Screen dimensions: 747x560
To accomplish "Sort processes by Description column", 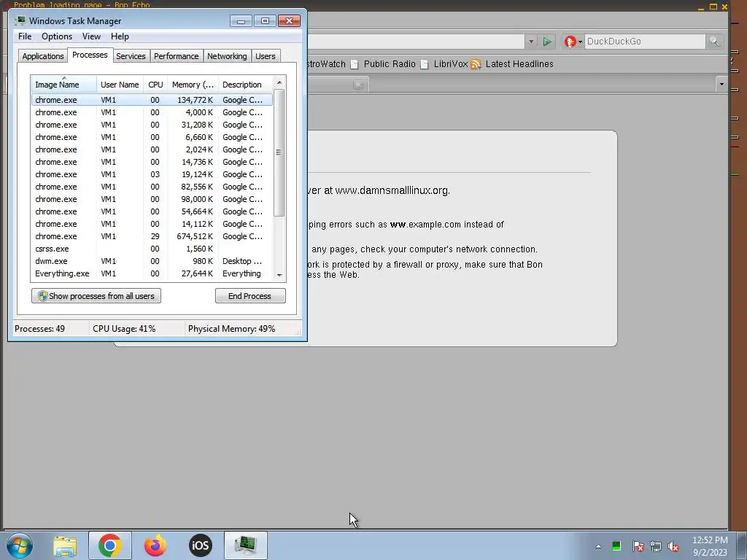I will pos(245,85).
